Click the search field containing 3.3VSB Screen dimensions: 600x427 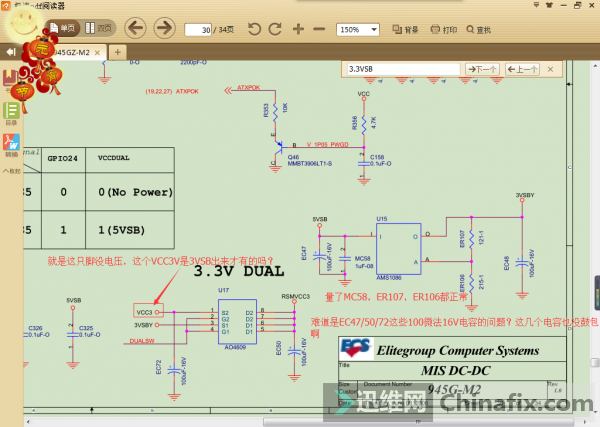pyautogui.click(x=403, y=69)
